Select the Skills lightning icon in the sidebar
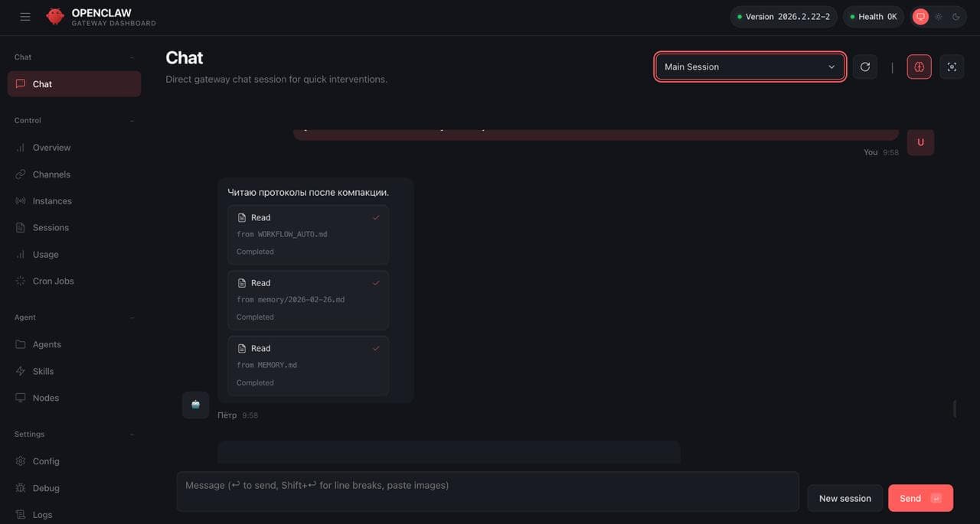Viewport: 980px width, 524px height. click(x=20, y=371)
